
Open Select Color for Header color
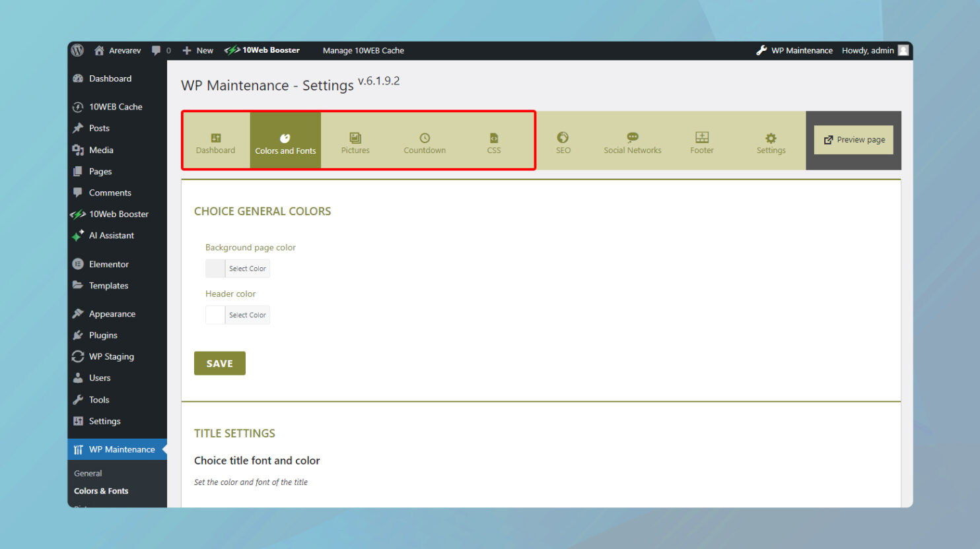tap(247, 315)
